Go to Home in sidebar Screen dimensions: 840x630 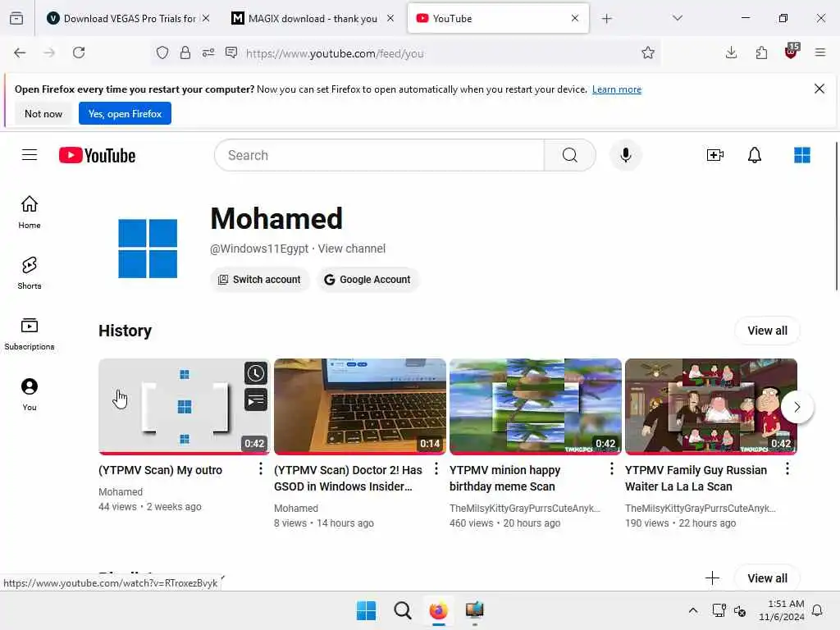tap(30, 212)
